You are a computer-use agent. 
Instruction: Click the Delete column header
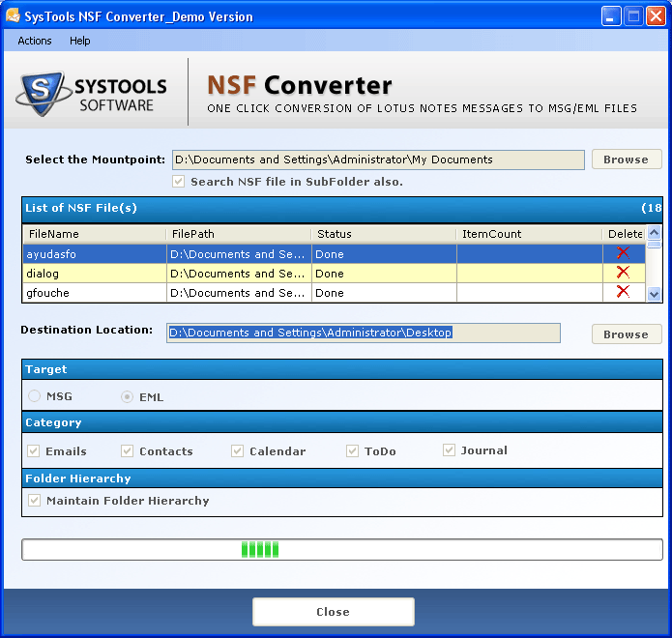[624, 234]
